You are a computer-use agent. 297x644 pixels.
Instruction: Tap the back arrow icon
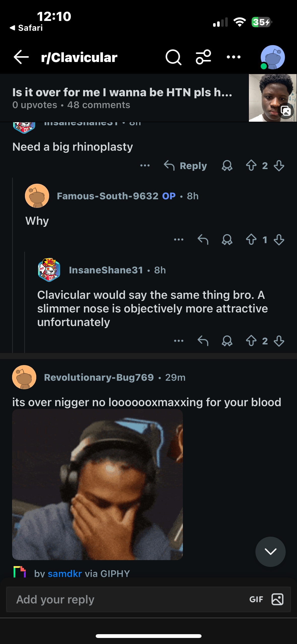click(21, 57)
